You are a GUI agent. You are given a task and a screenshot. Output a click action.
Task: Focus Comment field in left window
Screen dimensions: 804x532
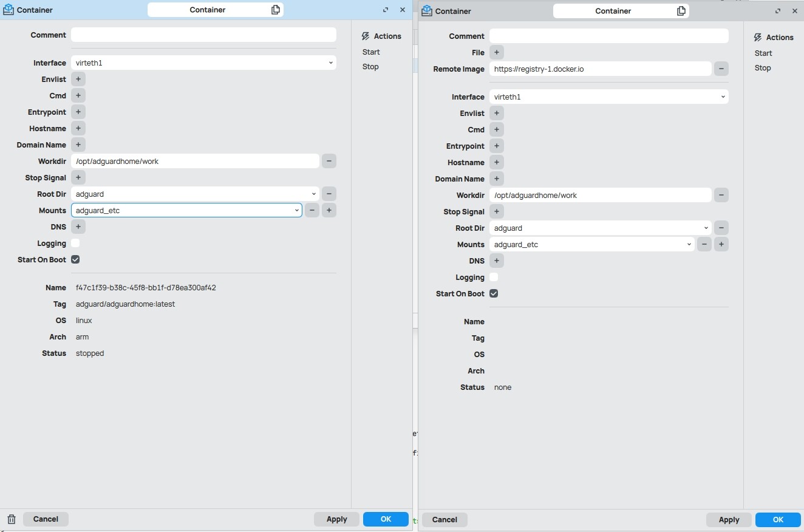coord(203,35)
